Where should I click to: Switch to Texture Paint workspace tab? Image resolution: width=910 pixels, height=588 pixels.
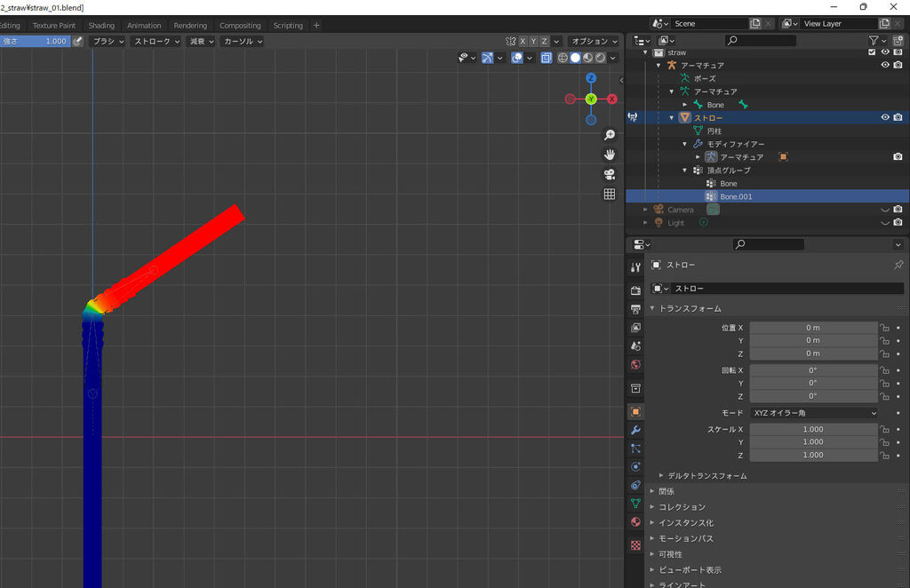54,26
